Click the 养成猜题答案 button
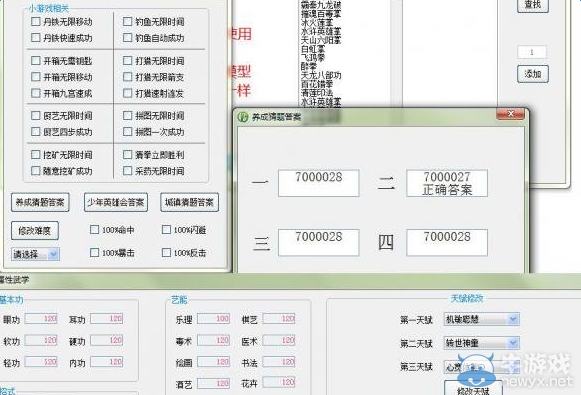Screen dimensions: 581x395 point(40,202)
